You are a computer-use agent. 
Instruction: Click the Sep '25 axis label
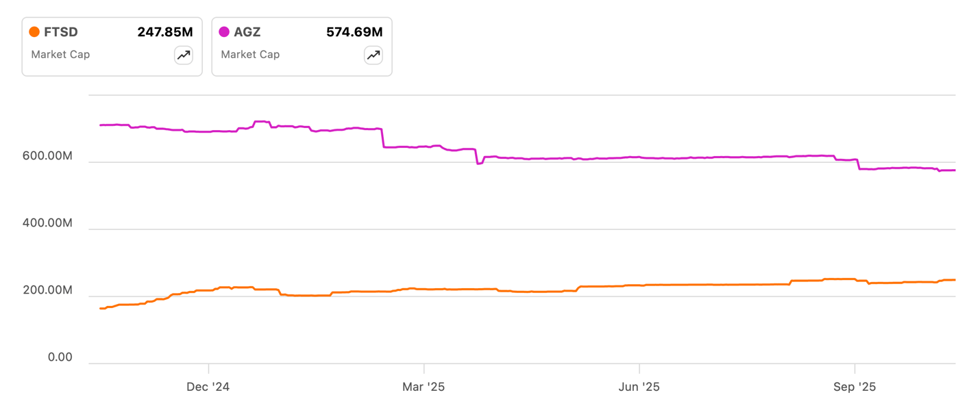[x=854, y=387]
